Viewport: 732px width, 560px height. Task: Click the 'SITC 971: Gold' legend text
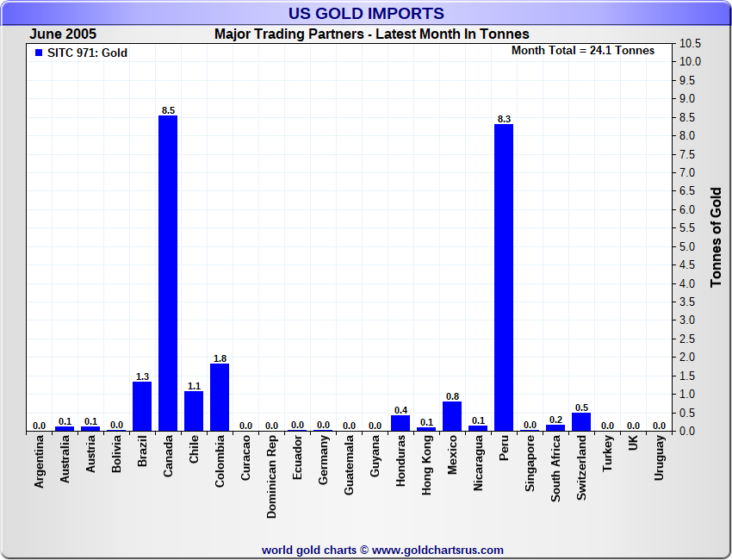[x=87, y=53]
